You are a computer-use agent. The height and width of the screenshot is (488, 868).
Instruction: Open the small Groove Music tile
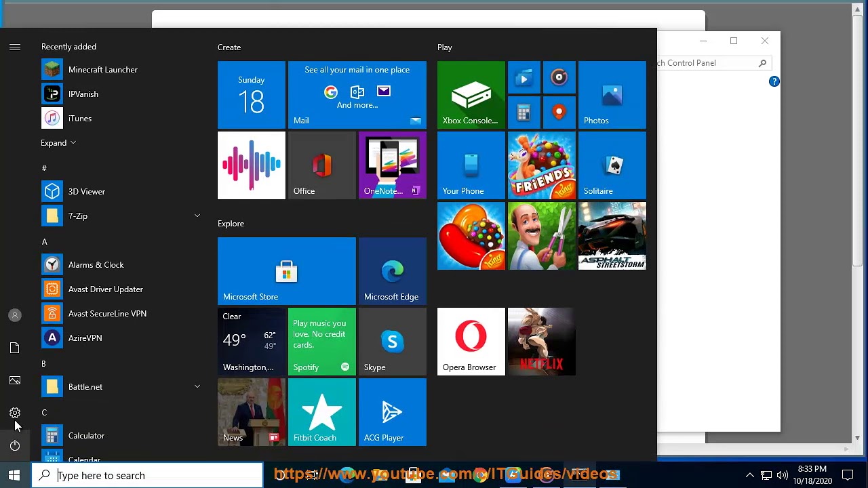[559, 77]
